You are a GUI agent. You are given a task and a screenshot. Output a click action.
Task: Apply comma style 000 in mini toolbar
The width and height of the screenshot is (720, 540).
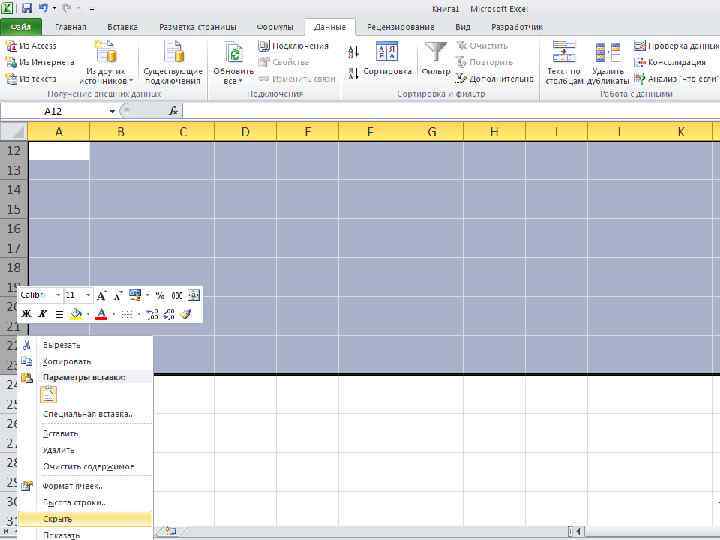point(177,296)
